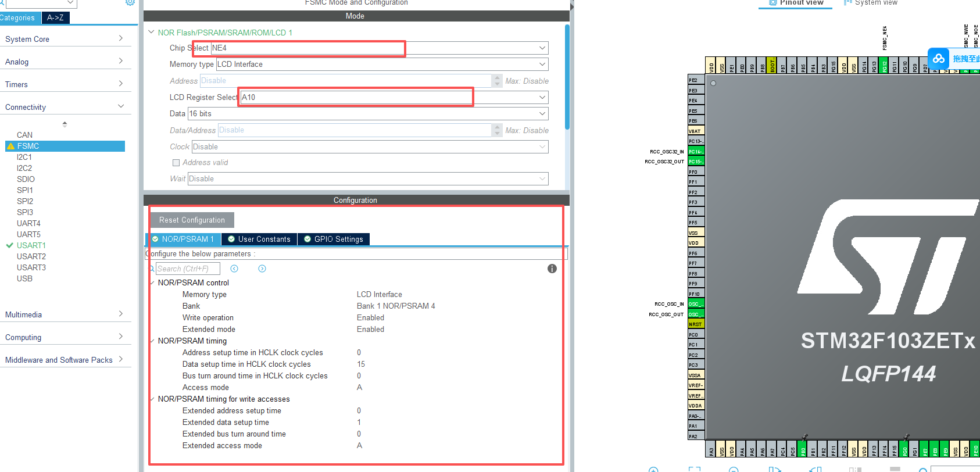Collapse NOR/PSRAM control group
This screenshot has height=472, width=980.
pos(152,283)
